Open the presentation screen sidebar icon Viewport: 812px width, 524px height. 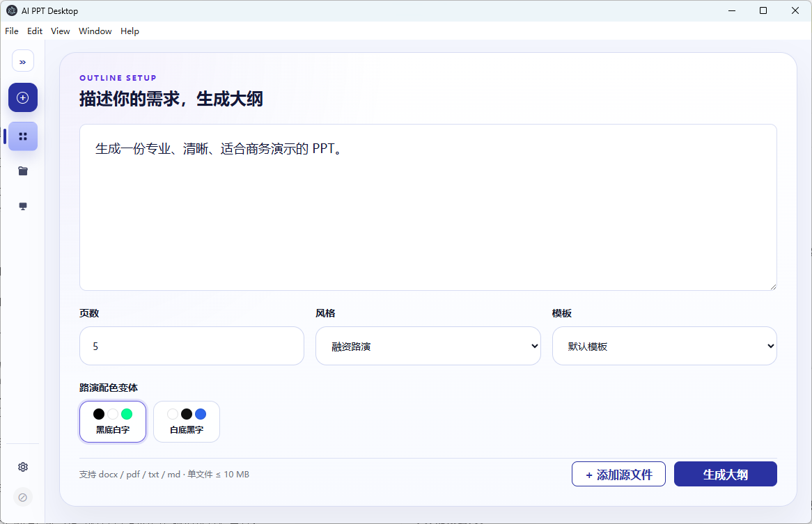click(23, 207)
